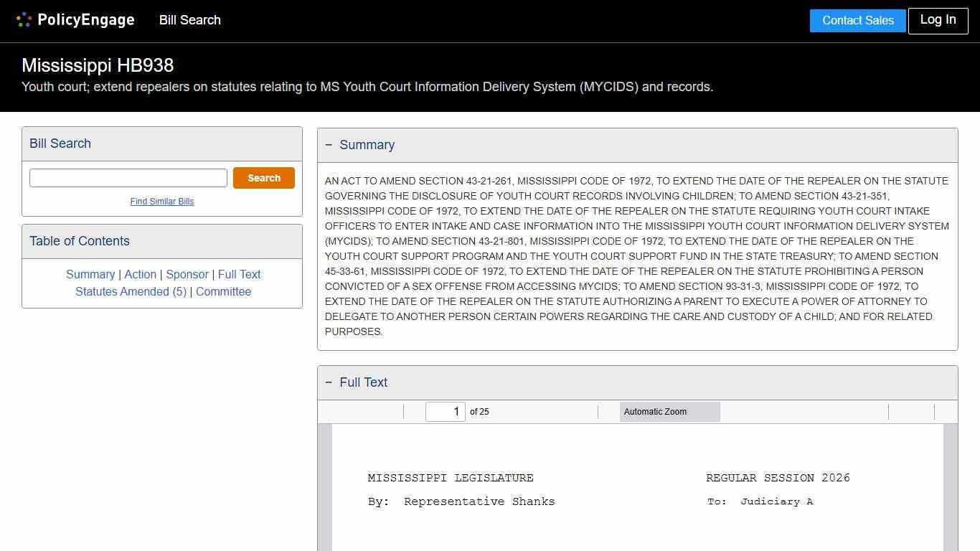Click the PolicyEngage logo icon
980x551 pixels.
24,19
